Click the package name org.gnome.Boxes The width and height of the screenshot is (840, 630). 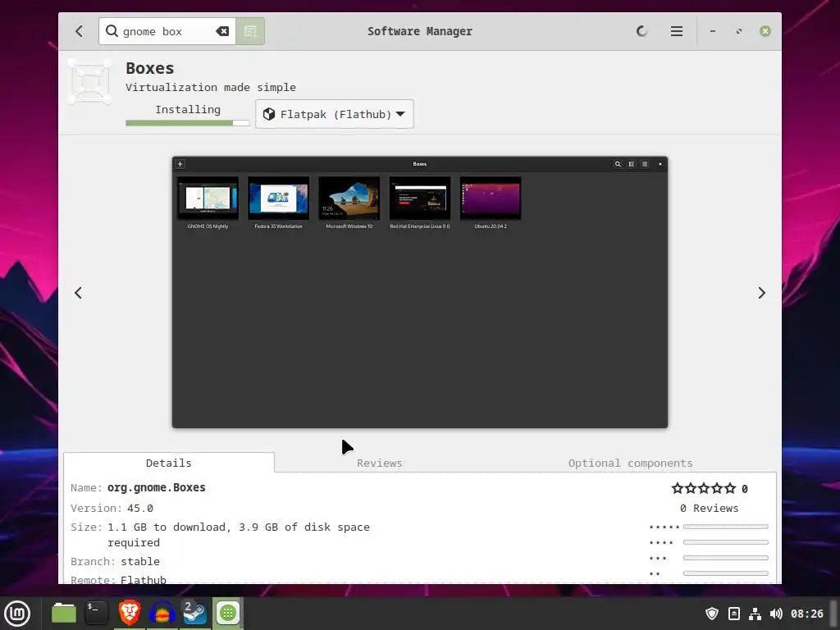pyautogui.click(x=157, y=487)
